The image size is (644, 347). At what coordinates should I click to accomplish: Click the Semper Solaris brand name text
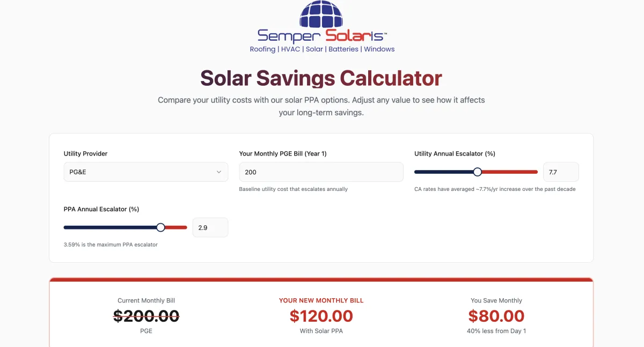[x=321, y=36]
